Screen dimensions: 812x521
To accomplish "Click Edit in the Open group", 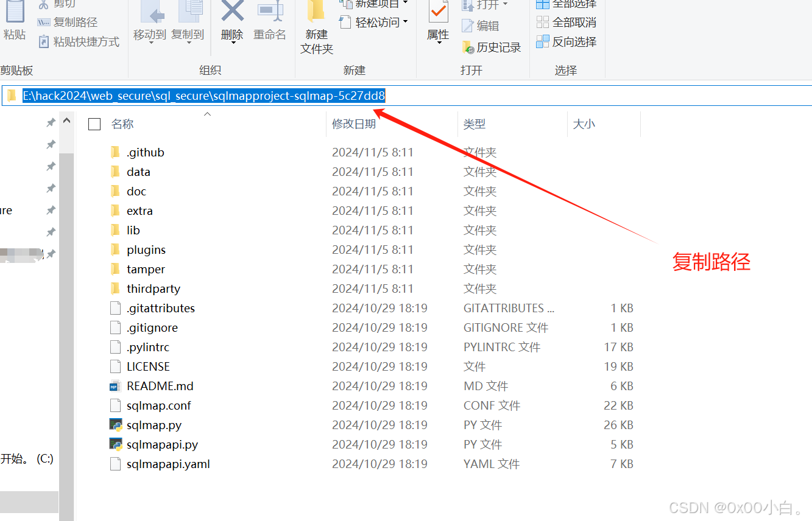I will (481, 26).
